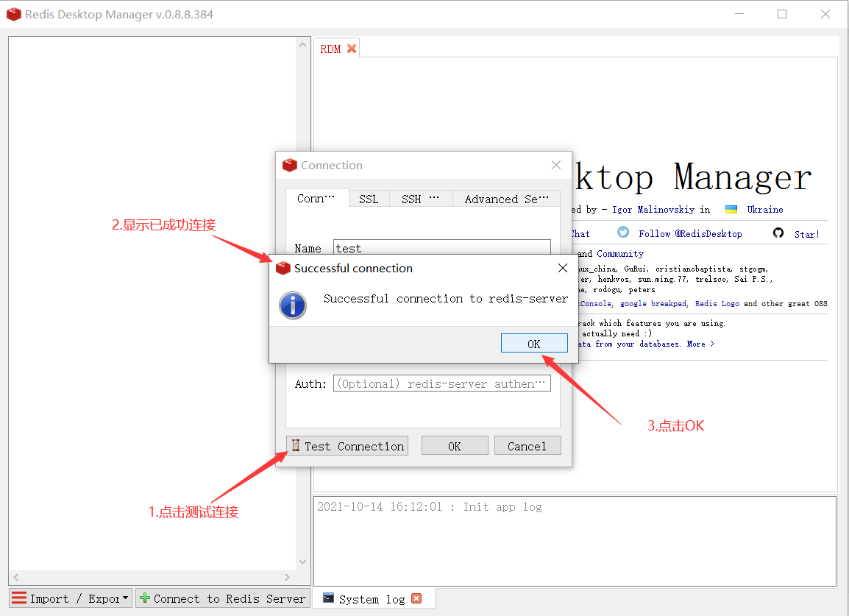Close the RDM tab with red X
This screenshot has width=849, height=616.
352,49
